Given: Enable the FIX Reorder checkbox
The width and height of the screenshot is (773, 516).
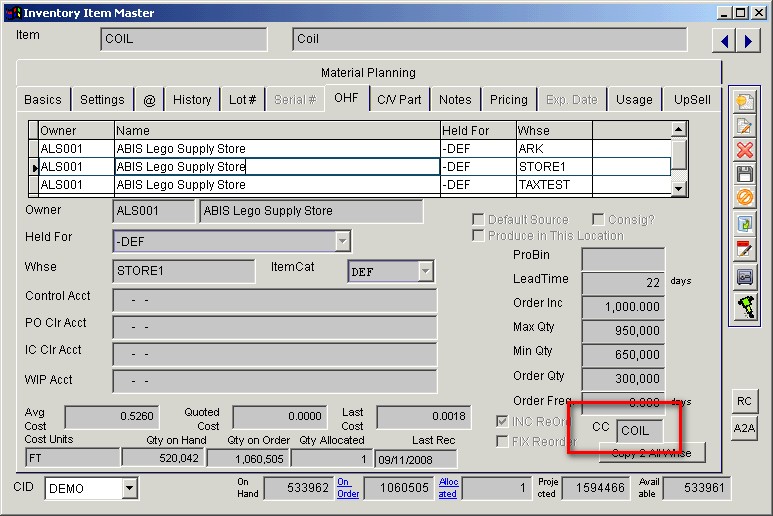Looking at the screenshot, I should tap(503, 441).
